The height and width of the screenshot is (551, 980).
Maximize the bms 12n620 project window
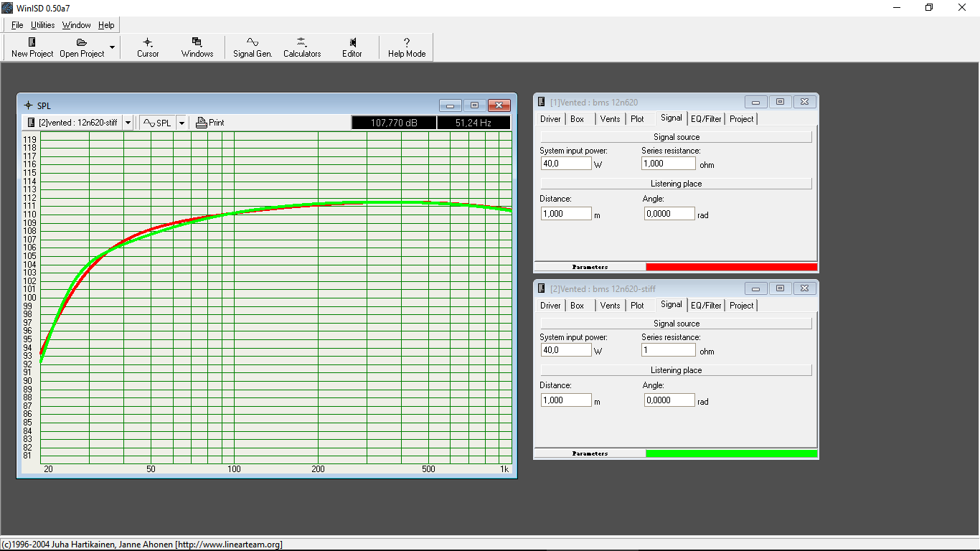(x=781, y=102)
